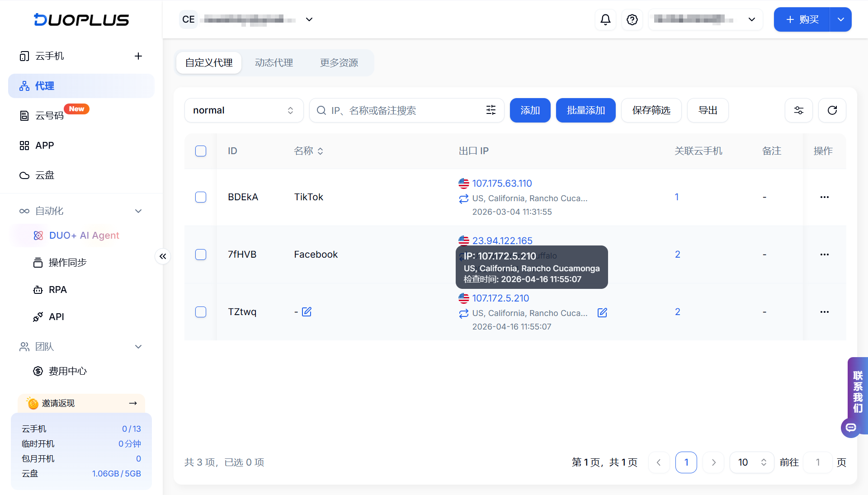The width and height of the screenshot is (868, 495).
Task: Click the US flag beside 107.175.63.110
Action: coord(464,184)
